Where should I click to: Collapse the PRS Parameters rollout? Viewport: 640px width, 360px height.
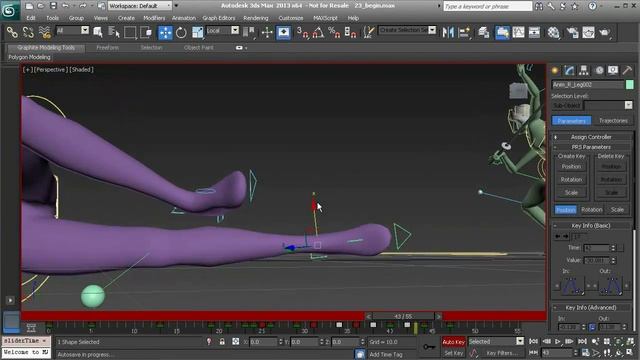[x=590, y=147]
